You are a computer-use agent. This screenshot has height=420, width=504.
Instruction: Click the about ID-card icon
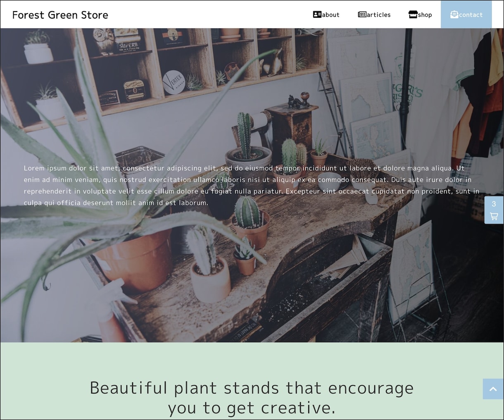tap(317, 14)
